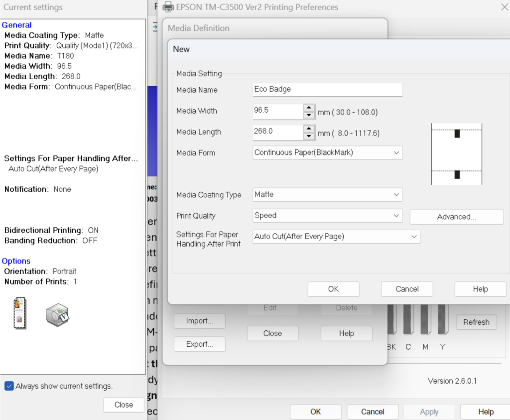Cancel the New media dialog
510x420 pixels.
tap(407, 289)
